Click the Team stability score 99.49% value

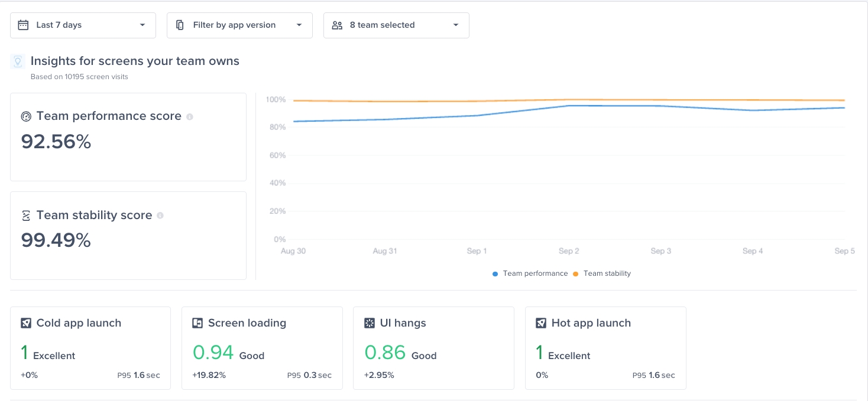coord(56,240)
